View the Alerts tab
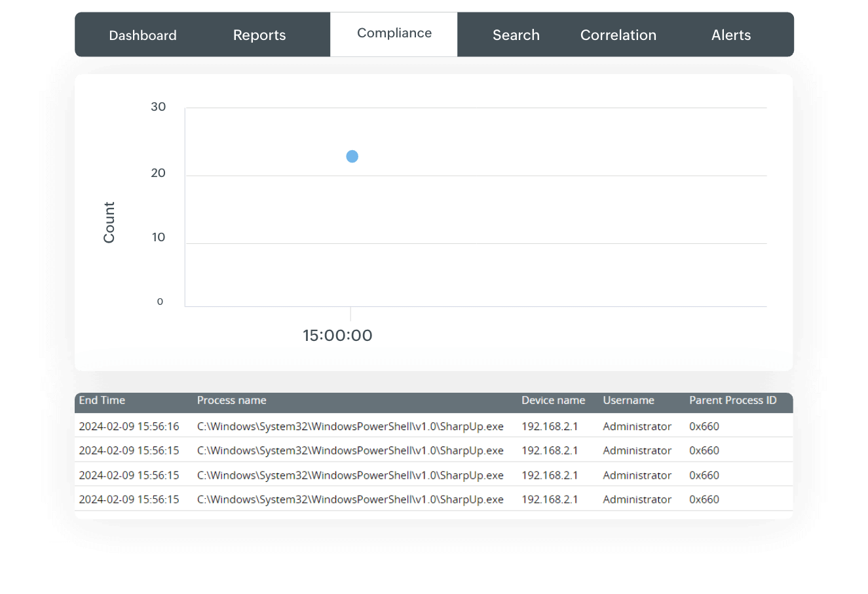The width and height of the screenshot is (868, 594). [x=731, y=35]
